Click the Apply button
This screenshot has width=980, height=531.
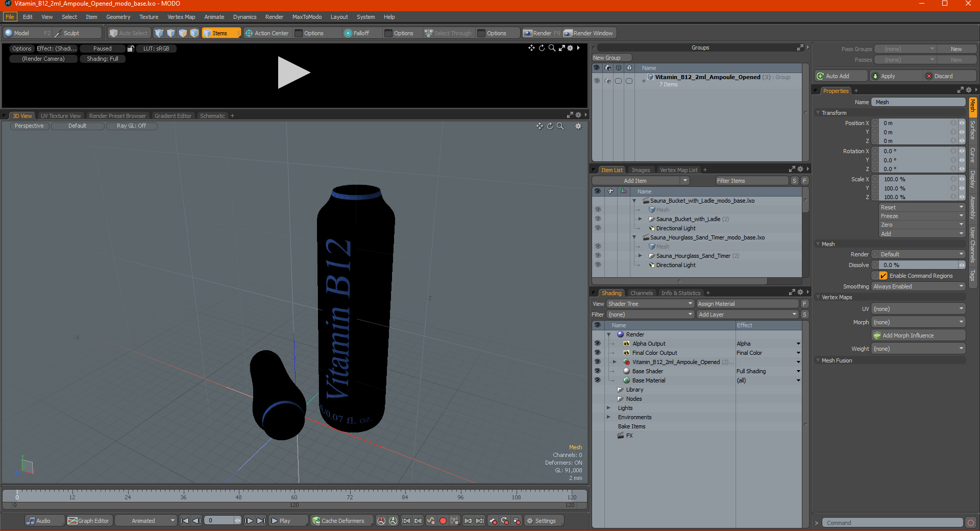click(895, 76)
